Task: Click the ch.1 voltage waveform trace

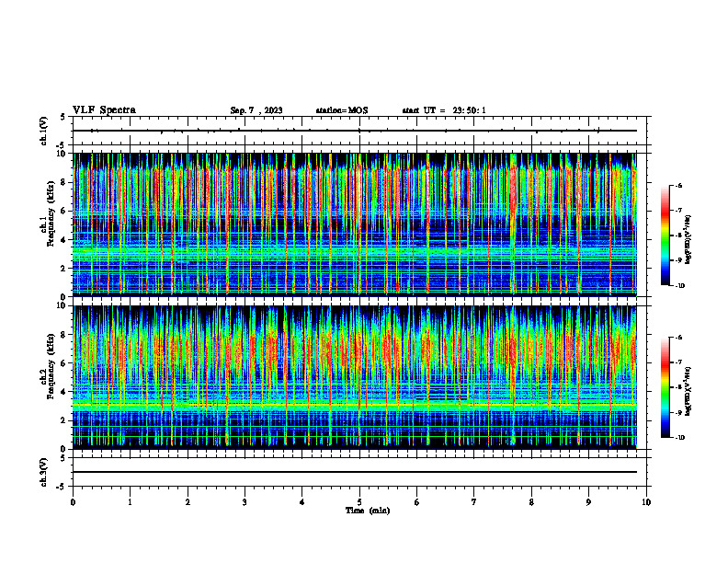Action: coord(355,131)
